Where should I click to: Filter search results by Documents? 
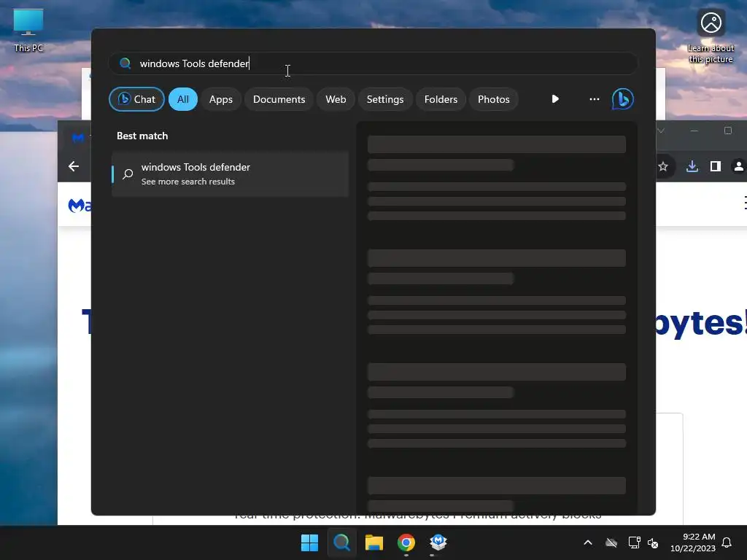tap(279, 99)
